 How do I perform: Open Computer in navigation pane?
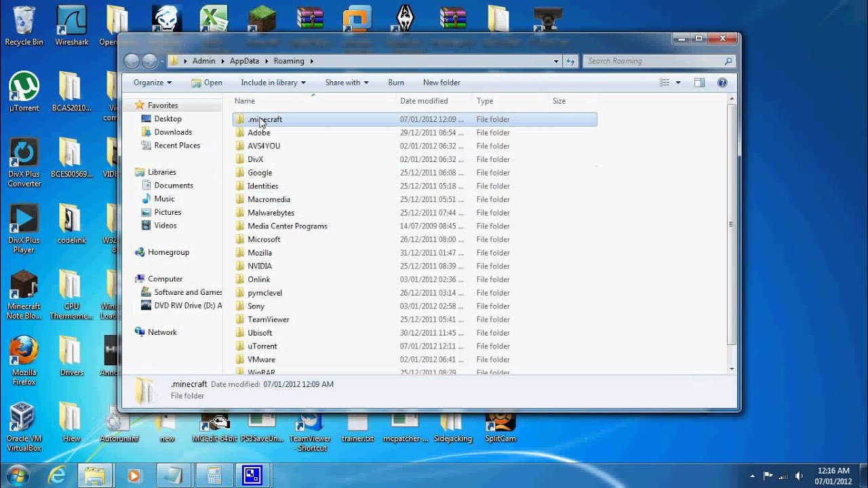165,279
